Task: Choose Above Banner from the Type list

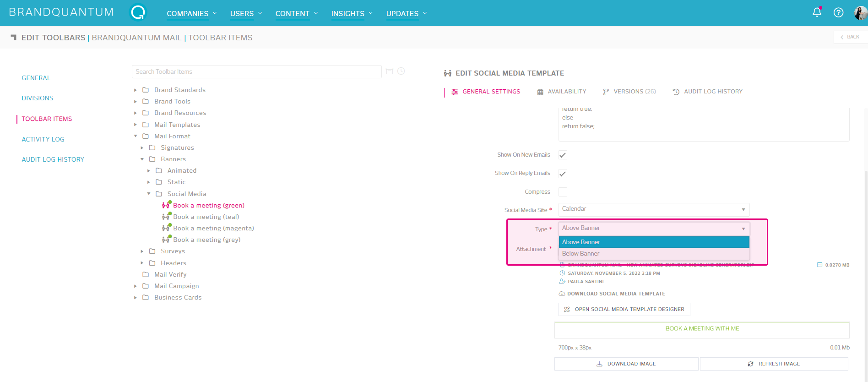Action: pyautogui.click(x=654, y=242)
